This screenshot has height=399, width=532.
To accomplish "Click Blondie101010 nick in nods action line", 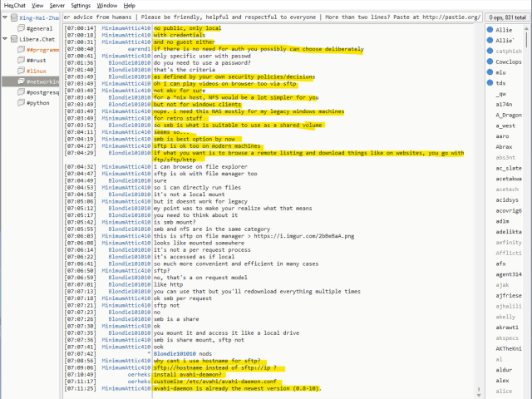I will coord(175,353).
